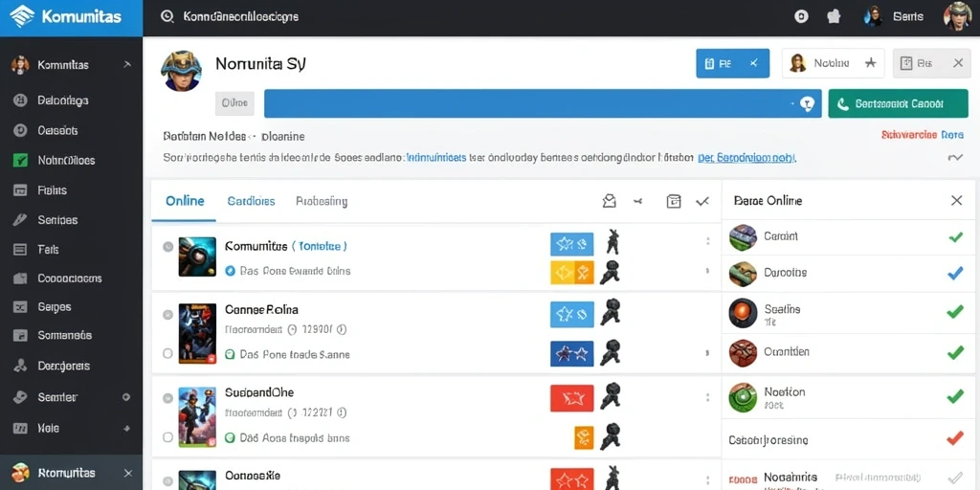Expand the chevron beside Komunitas in the sidebar
980x490 pixels.
[x=127, y=64]
